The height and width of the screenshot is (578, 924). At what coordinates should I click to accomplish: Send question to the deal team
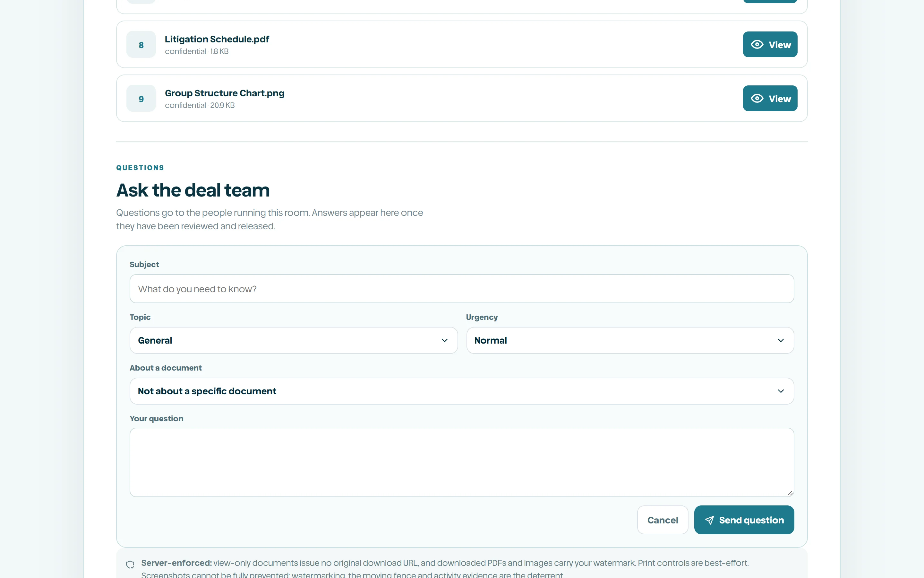pyautogui.click(x=744, y=520)
